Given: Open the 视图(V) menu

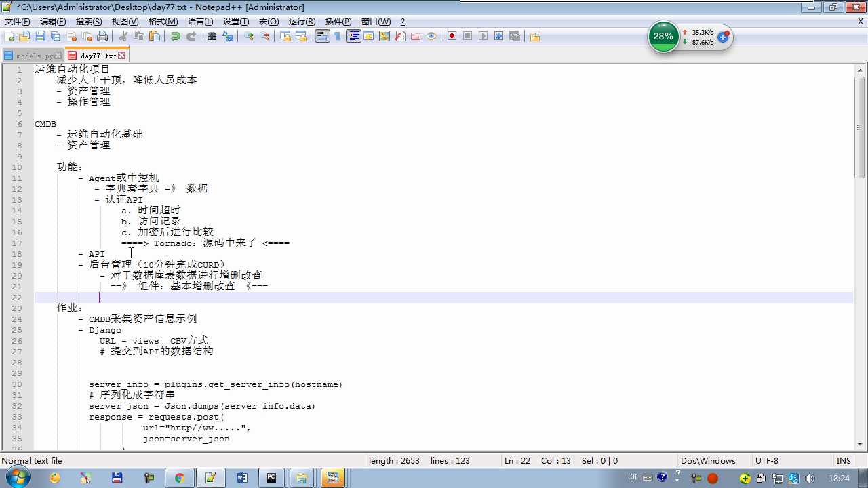Looking at the screenshot, I should click(125, 22).
